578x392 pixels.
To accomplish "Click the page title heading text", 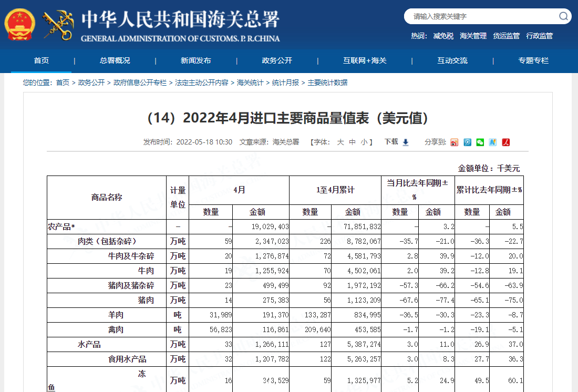I will pyautogui.click(x=287, y=118).
